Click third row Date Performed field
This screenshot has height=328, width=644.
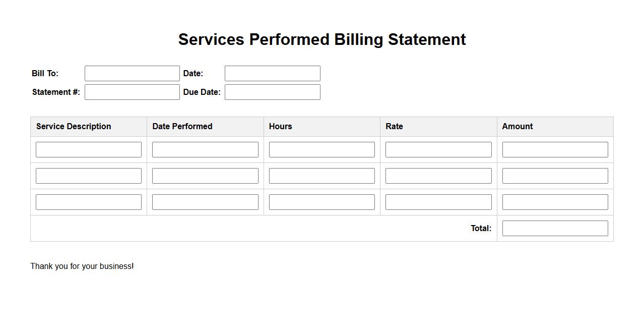coord(205,202)
